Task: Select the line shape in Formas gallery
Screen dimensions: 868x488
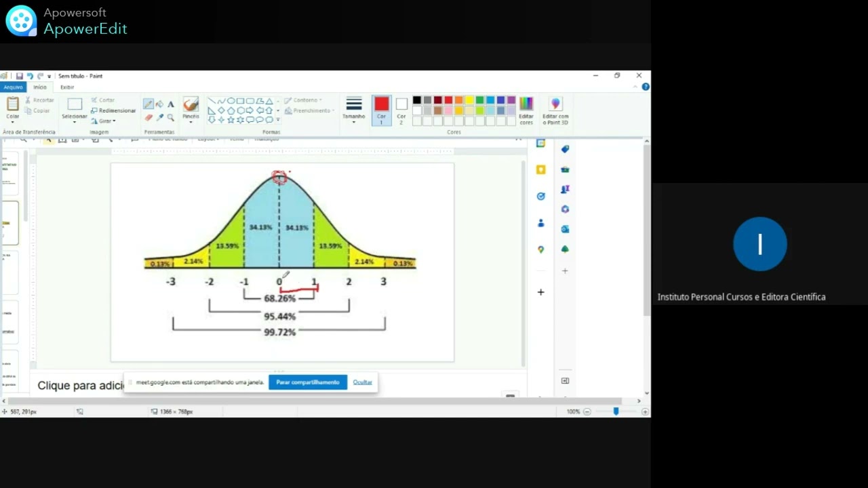Action: click(212, 101)
